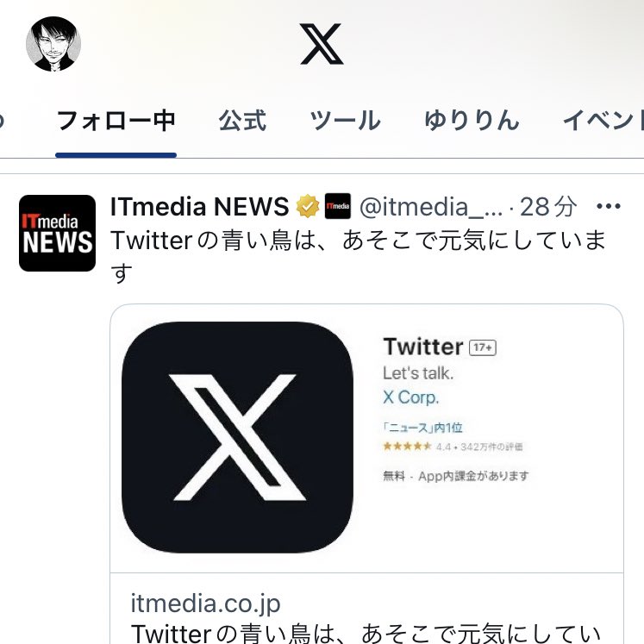Open the 28分 post timestamp

(548, 206)
